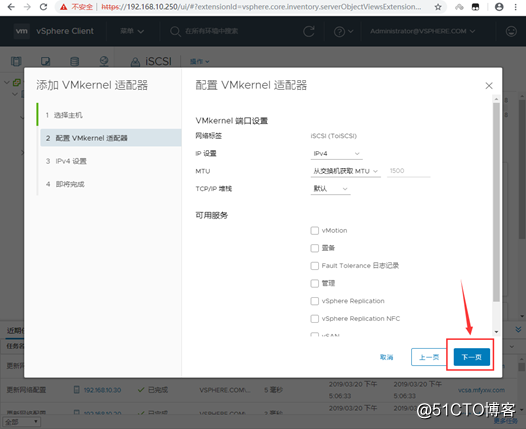The image size is (526, 429).
Task: Click the browser forward arrow
Action: [x=27, y=7]
